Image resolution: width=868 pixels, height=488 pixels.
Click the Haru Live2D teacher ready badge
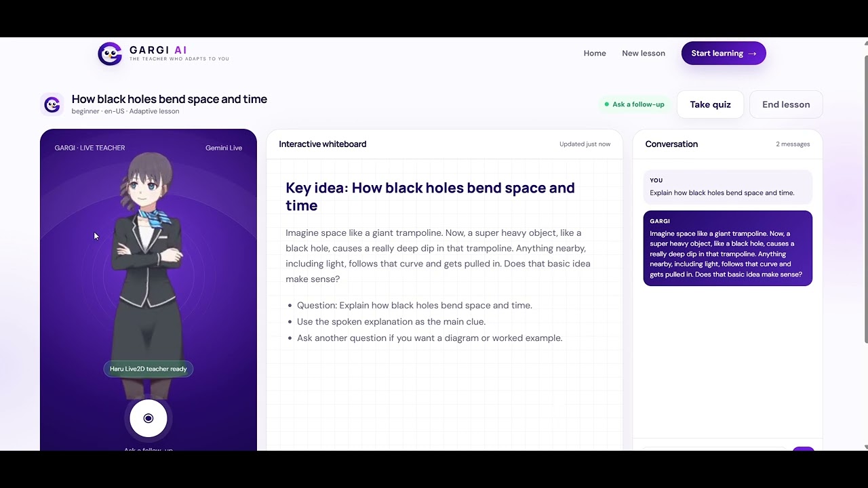click(149, 369)
